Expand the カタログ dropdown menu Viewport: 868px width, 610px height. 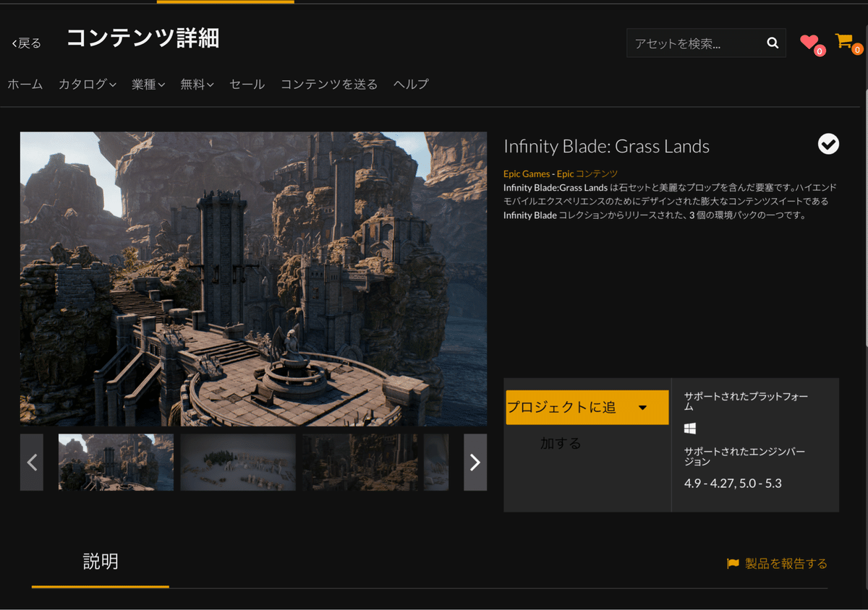tap(87, 84)
